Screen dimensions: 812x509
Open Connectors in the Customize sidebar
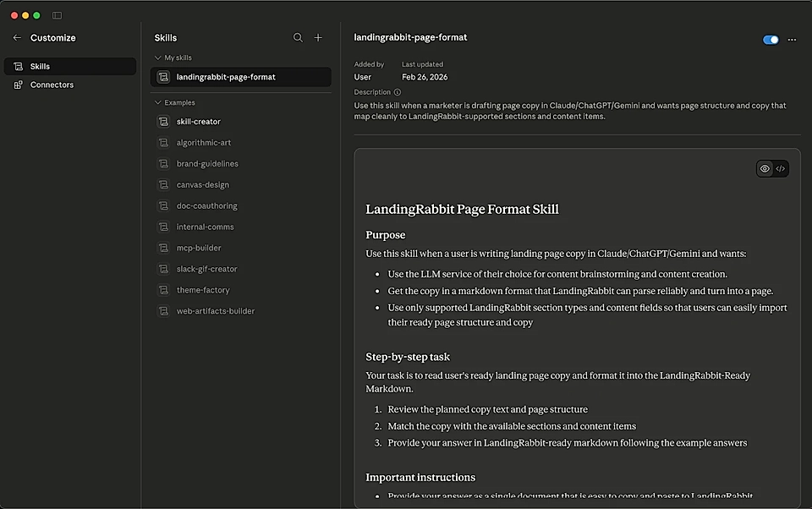tap(52, 85)
